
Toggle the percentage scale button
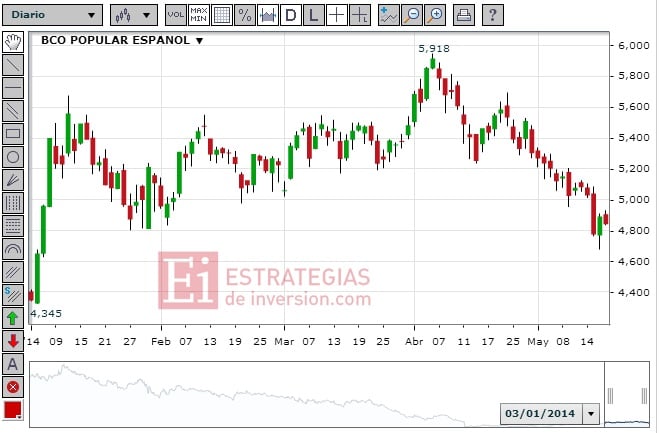tap(245, 15)
